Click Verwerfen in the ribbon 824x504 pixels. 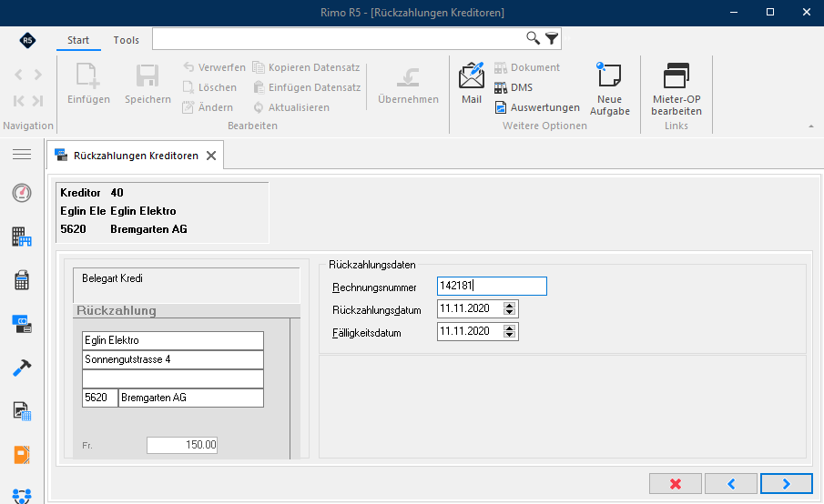click(214, 67)
